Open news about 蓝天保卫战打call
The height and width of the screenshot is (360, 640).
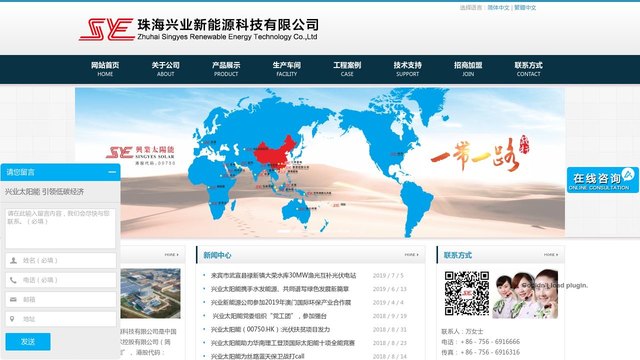coord(258,356)
